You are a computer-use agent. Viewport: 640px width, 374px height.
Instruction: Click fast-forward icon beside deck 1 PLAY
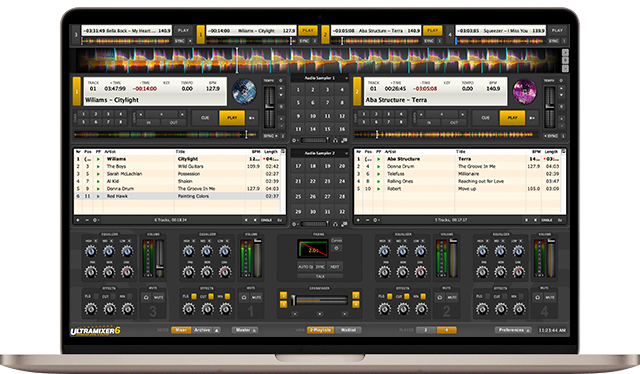pyautogui.click(x=252, y=118)
